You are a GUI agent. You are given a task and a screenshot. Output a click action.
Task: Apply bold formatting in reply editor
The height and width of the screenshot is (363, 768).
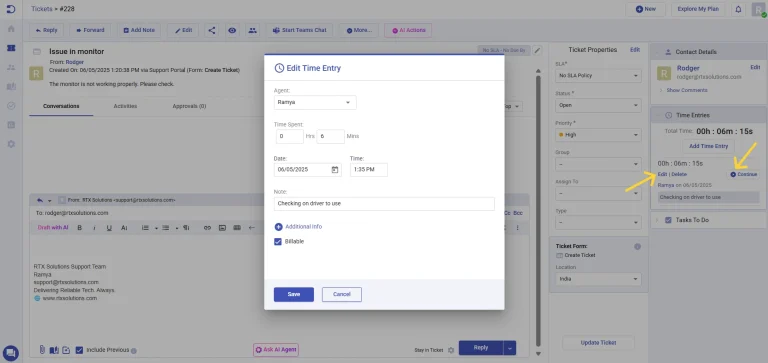[x=79, y=228]
